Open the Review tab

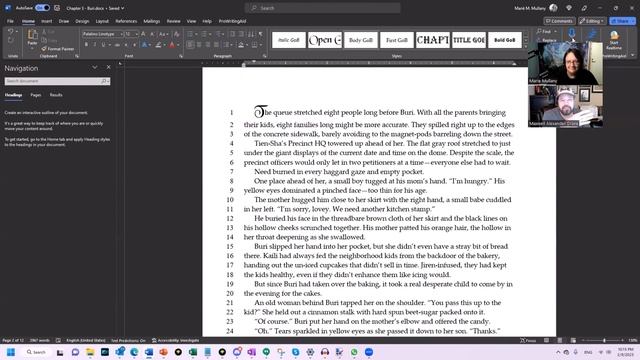tap(173, 21)
